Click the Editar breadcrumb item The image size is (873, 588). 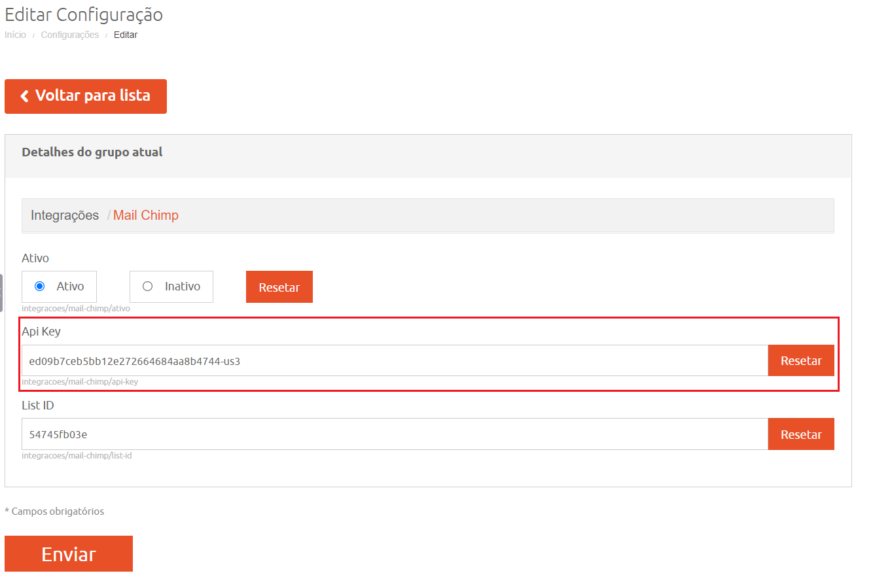click(126, 35)
